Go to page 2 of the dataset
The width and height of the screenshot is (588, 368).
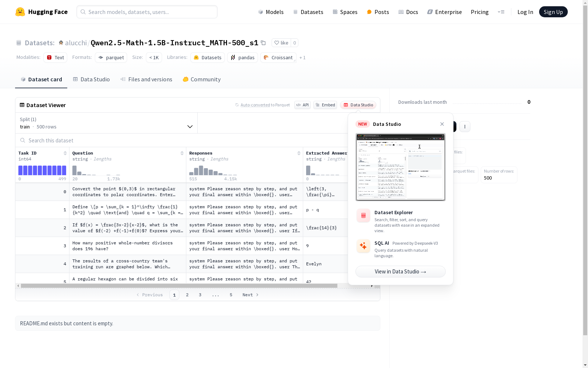(x=187, y=295)
